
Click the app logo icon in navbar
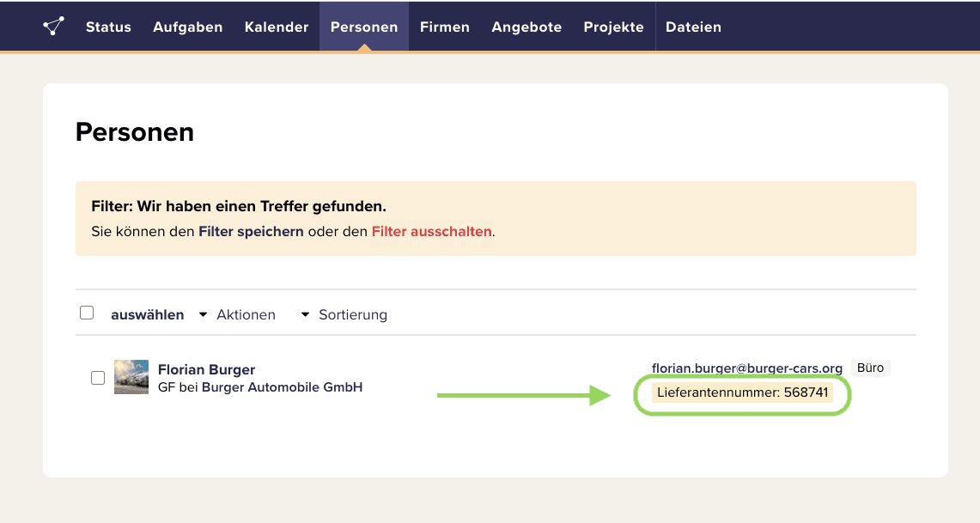click(54, 27)
